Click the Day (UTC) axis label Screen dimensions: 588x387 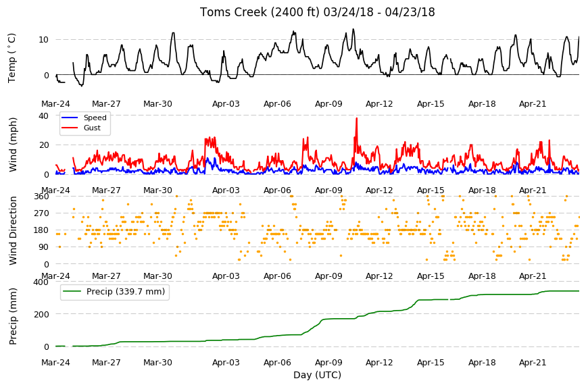coord(317,375)
